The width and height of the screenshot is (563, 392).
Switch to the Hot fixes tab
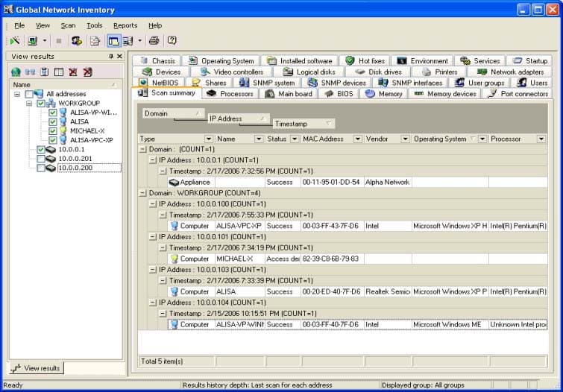point(365,61)
